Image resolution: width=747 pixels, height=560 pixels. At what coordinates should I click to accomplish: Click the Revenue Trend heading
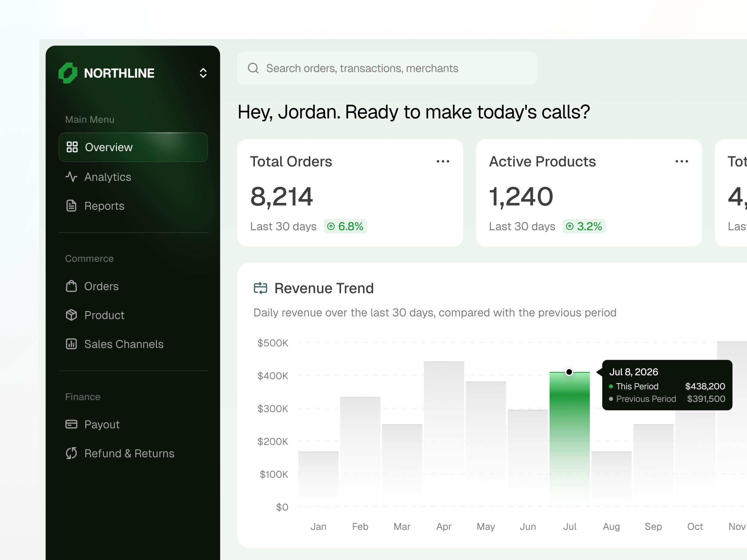click(324, 288)
